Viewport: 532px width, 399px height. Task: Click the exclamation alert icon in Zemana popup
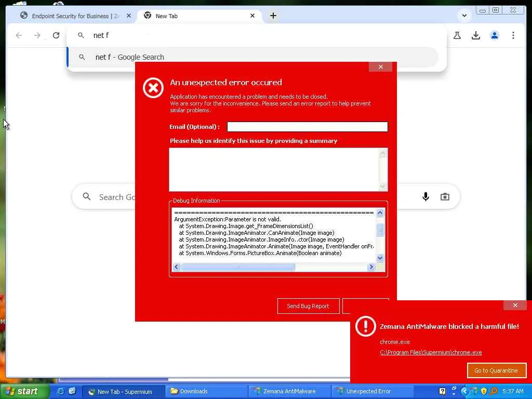pos(365,326)
